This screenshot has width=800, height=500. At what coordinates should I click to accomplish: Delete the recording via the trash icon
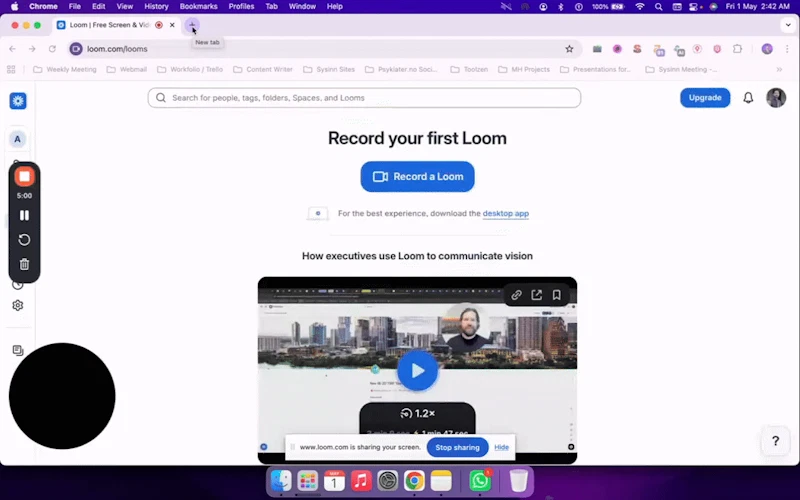(24, 264)
